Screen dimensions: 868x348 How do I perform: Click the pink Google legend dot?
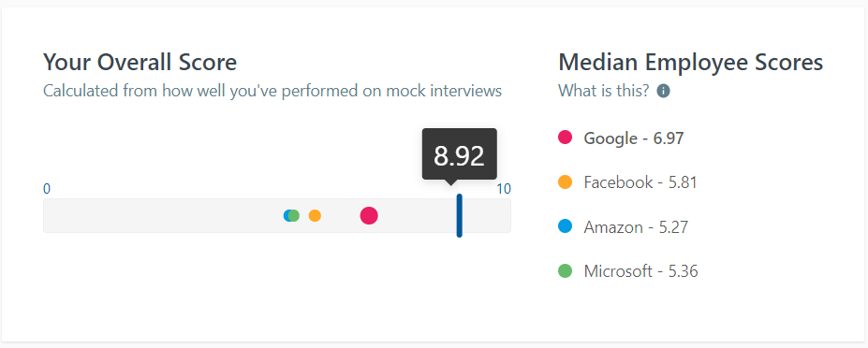565,138
